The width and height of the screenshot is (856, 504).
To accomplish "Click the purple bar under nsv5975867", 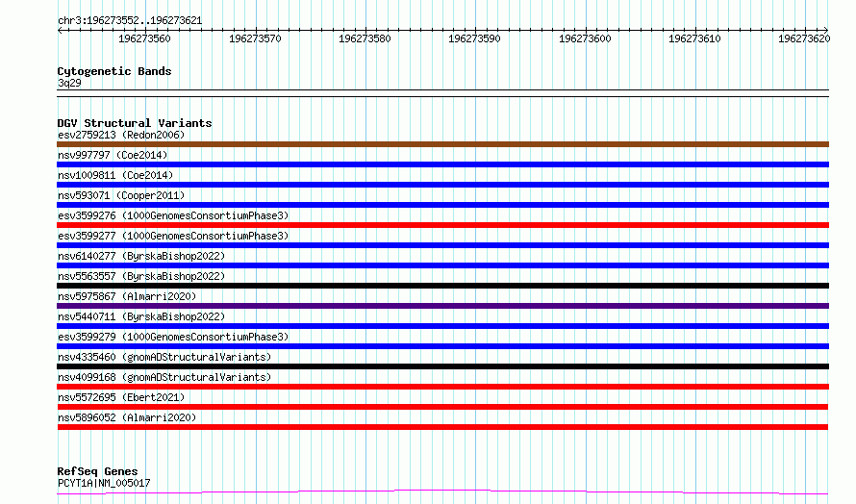I will pos(442,306).
